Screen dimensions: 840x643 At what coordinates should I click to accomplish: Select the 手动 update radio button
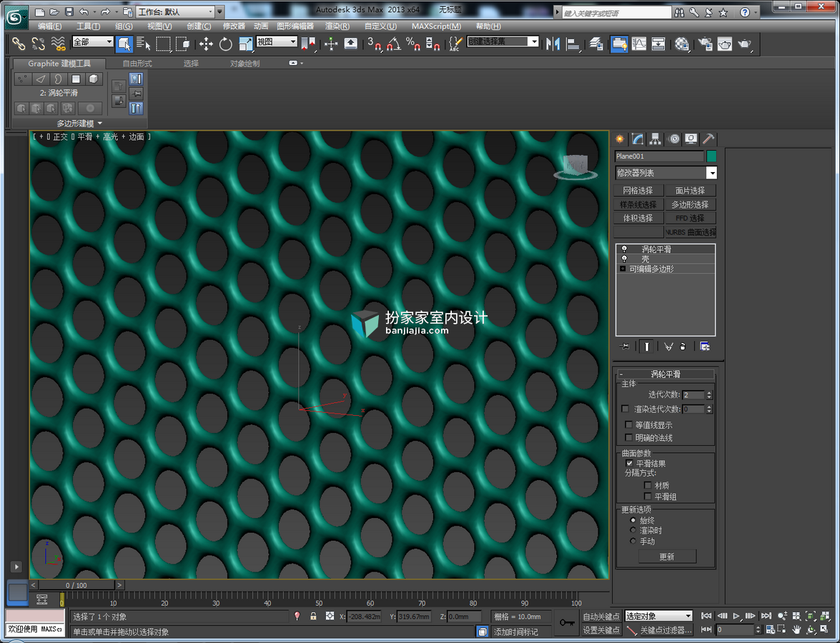633,541
